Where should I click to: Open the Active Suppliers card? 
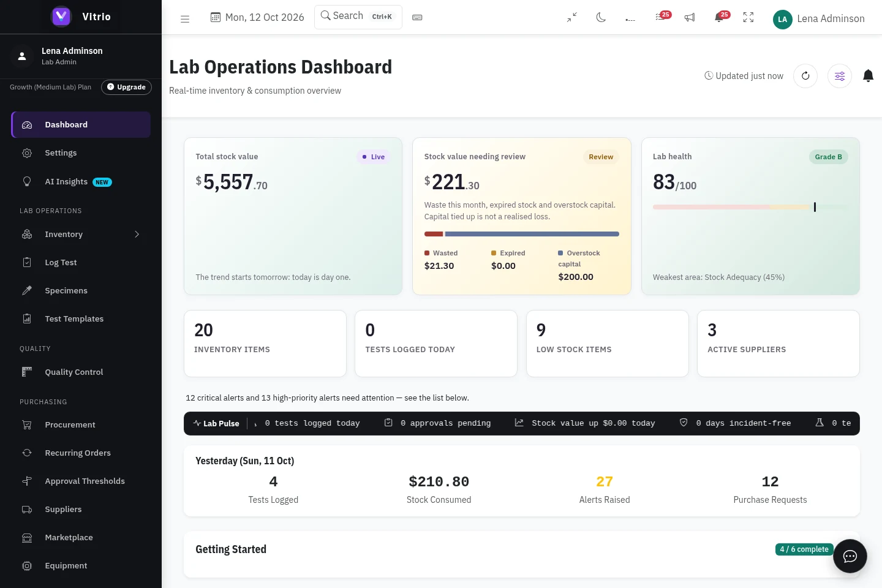click(778, 344)
